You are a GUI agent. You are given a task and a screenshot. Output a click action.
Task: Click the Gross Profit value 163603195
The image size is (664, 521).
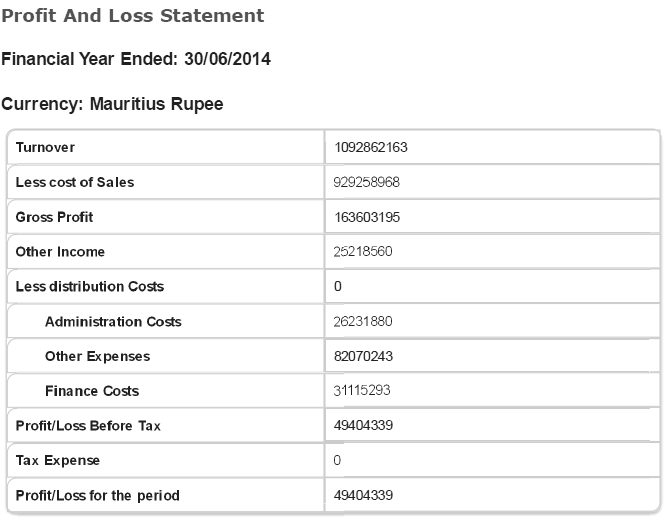pos(367,217)
